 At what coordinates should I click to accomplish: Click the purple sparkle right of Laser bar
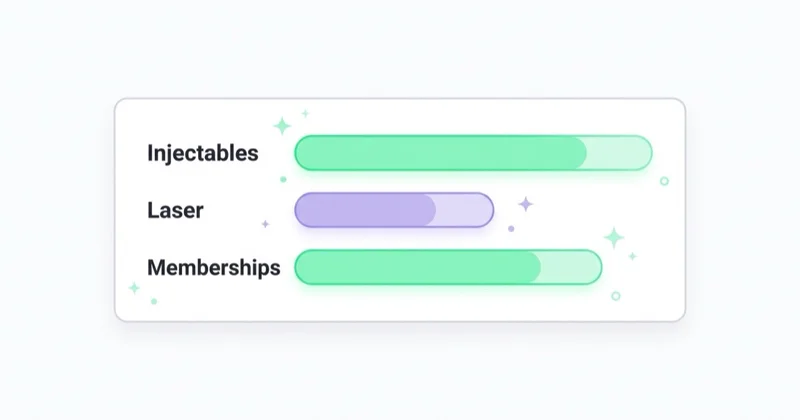click(x=526, y=204)
